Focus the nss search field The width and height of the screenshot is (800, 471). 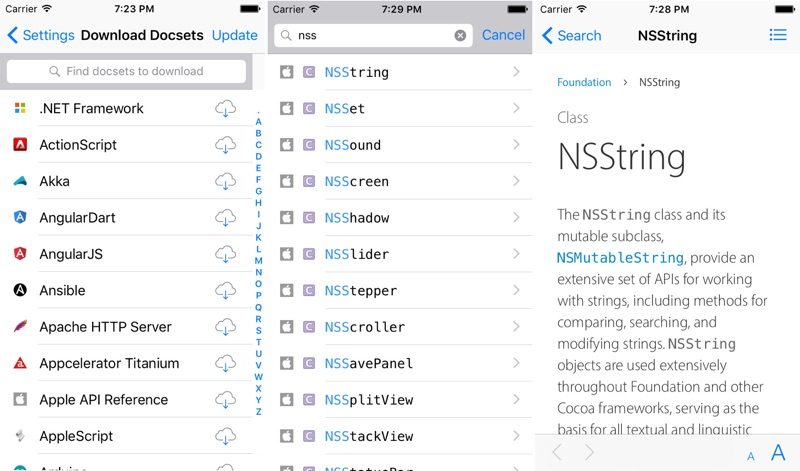pyautogui.click(x=372, y=35)
